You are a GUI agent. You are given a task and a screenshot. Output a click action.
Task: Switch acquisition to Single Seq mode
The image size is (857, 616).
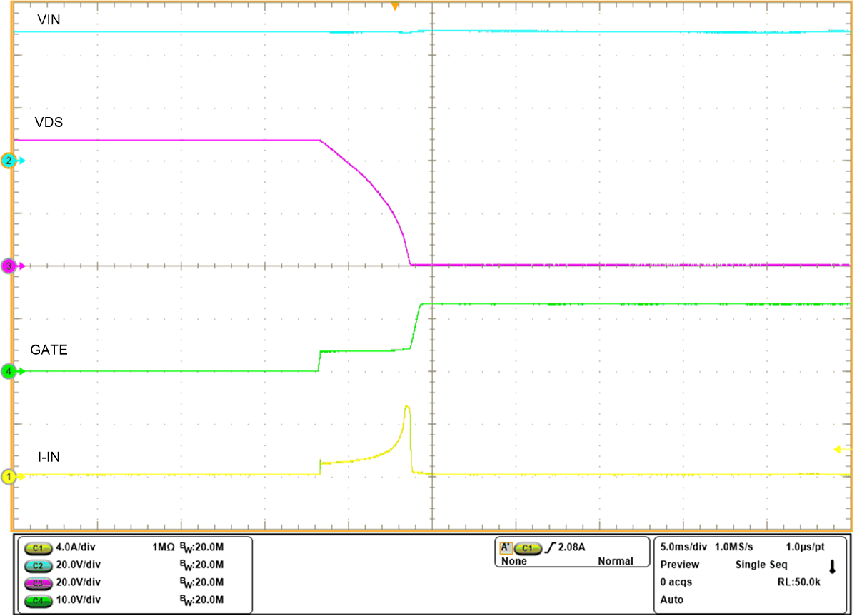pyautogui.click(x=761, y=564)
